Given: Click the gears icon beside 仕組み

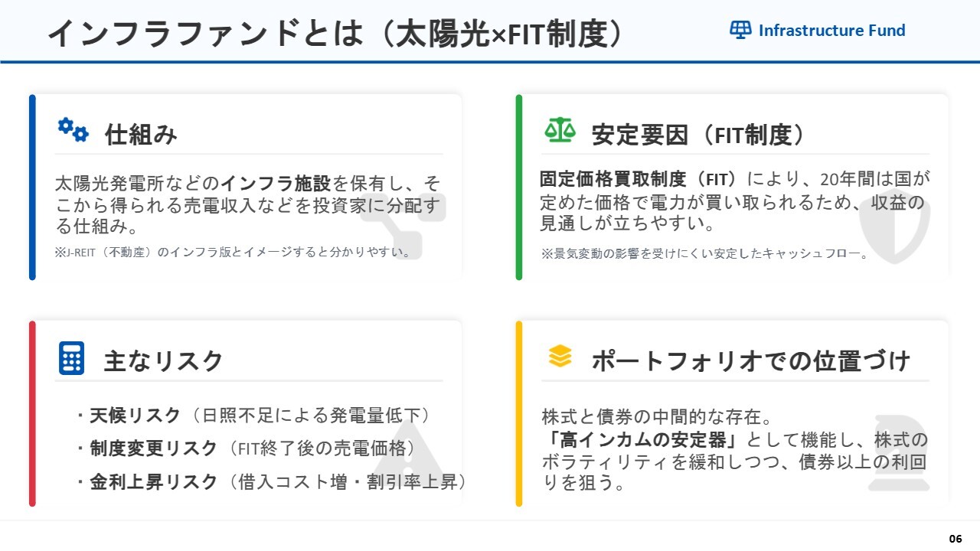Looking at the screenshot, I should coord(73,130).
